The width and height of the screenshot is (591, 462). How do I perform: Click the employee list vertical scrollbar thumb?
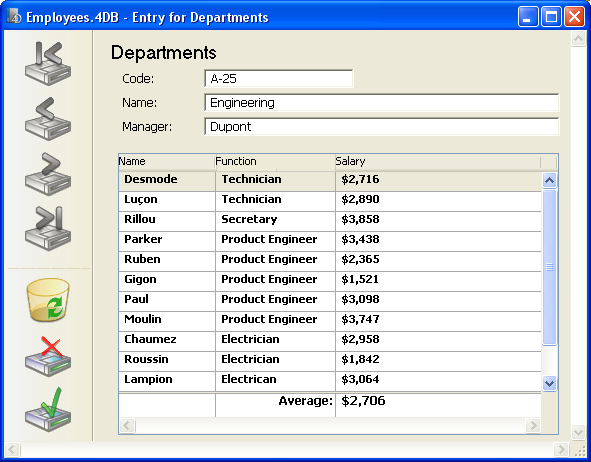pos(550,267)
